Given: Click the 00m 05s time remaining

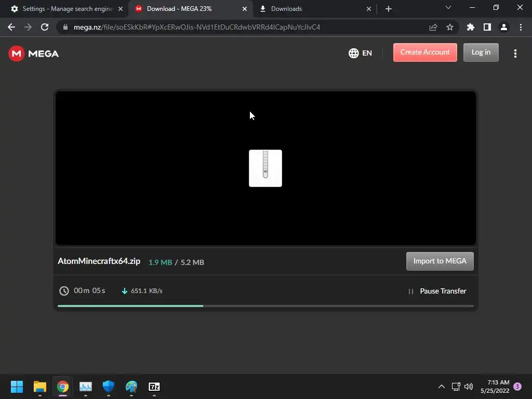Looking at the screenshot, I should (89, 291).
